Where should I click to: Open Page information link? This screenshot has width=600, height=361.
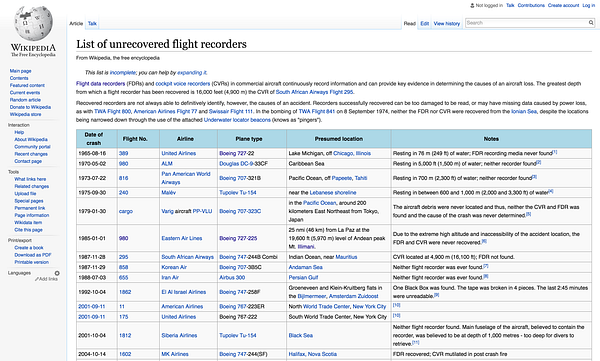[32, 216]
